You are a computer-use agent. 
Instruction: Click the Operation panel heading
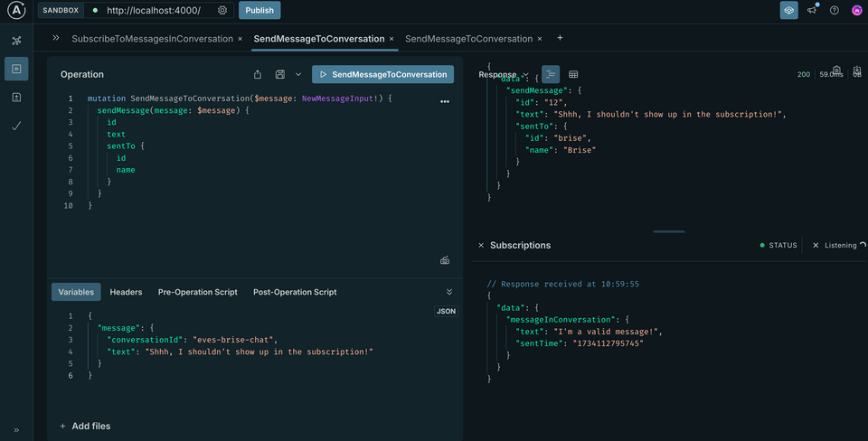click(x=82, y=74)
